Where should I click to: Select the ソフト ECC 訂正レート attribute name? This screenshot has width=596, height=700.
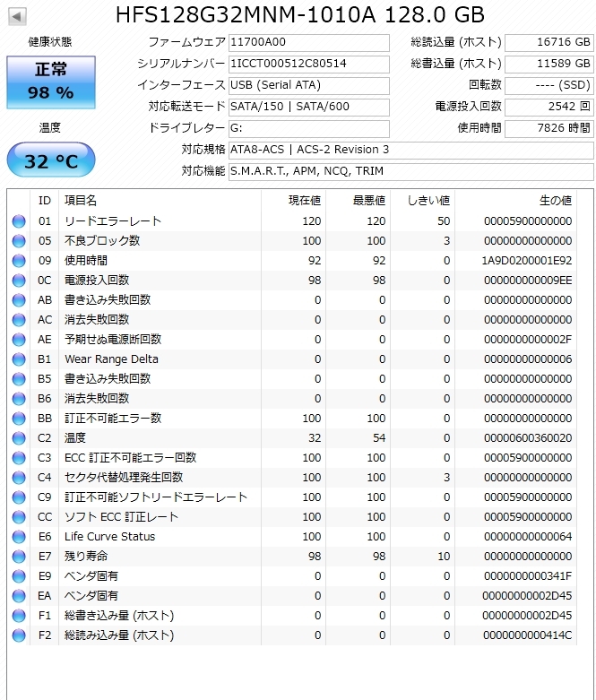click(x=121, y=517)
